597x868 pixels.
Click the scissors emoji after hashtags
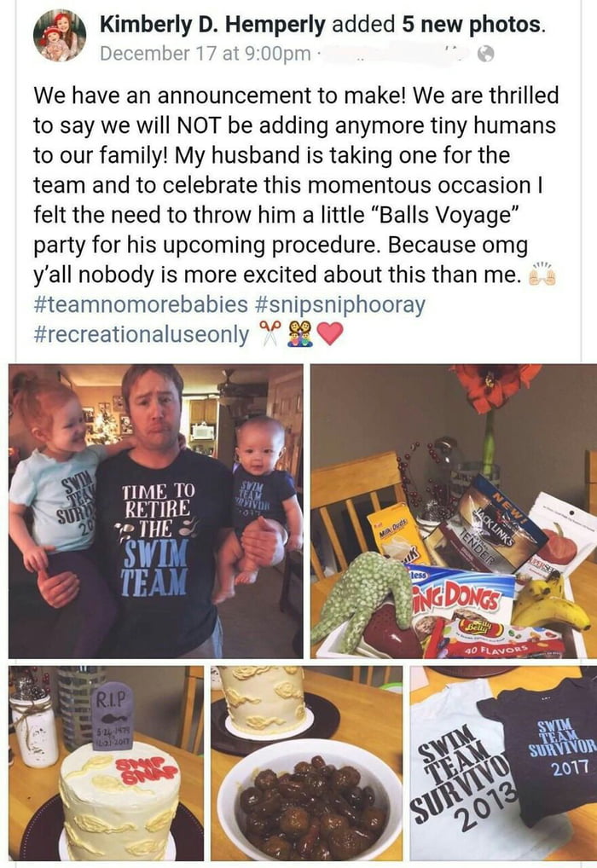[x=270, y=334]
